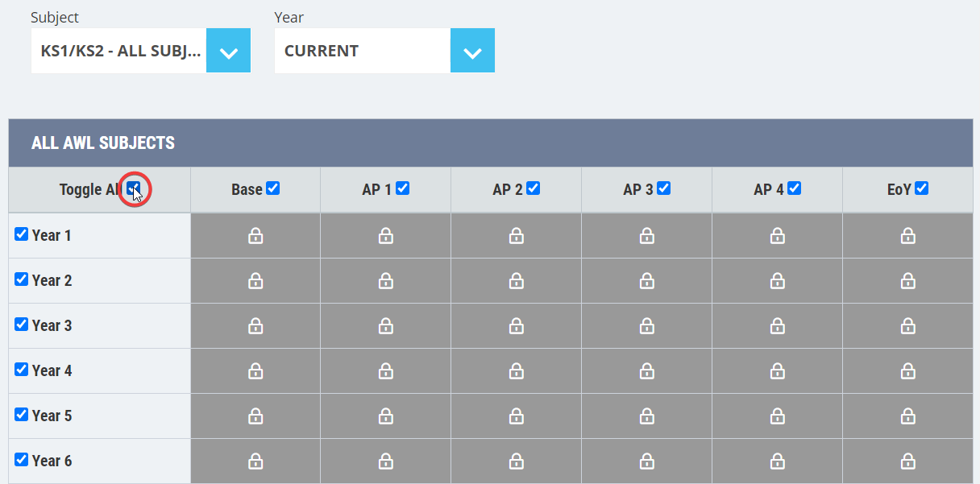This screenshot has height=484, width=980.
Task: Click the Year 3 EoY lock icon
Action: coord(908,325)
